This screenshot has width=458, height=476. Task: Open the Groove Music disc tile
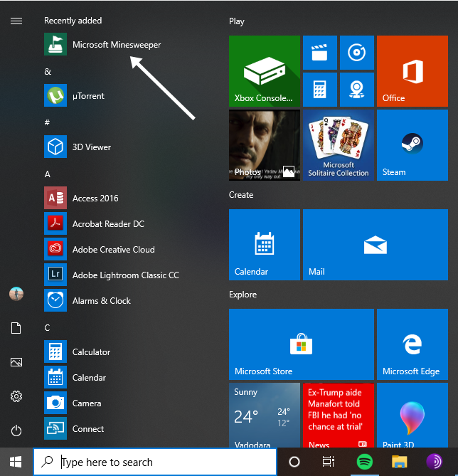(356, 53)
